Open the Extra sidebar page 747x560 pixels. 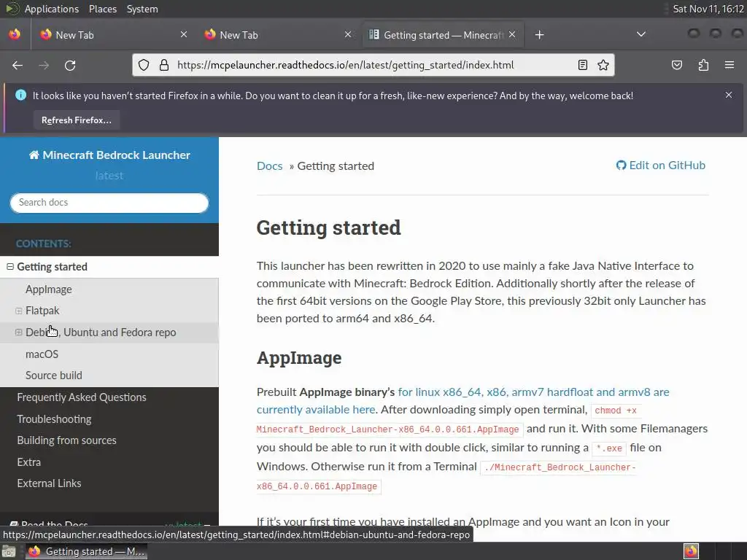(x=28, y=462)
